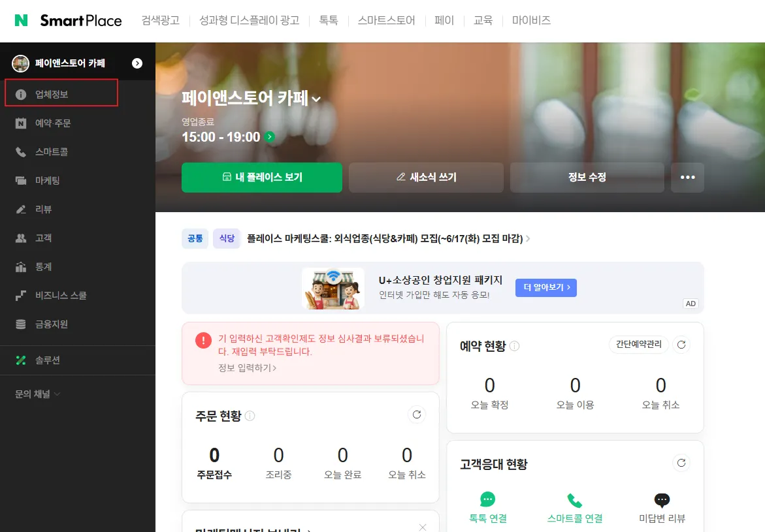Image resolution: width=765 pixels, height=532 pixels.
Task: Click the 미답변 리뷰 speech bubble icon
Action: pyautogui.click(x=662, y=500)
